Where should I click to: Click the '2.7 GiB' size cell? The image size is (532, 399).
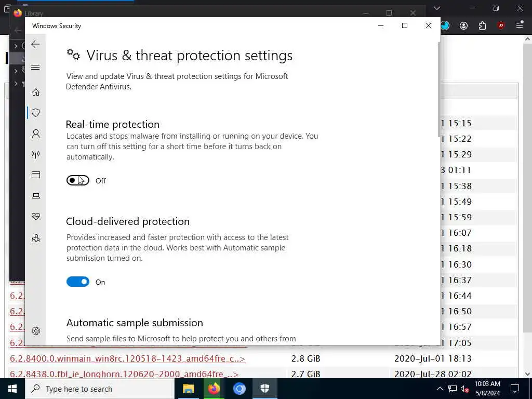(x=305, y=374)
